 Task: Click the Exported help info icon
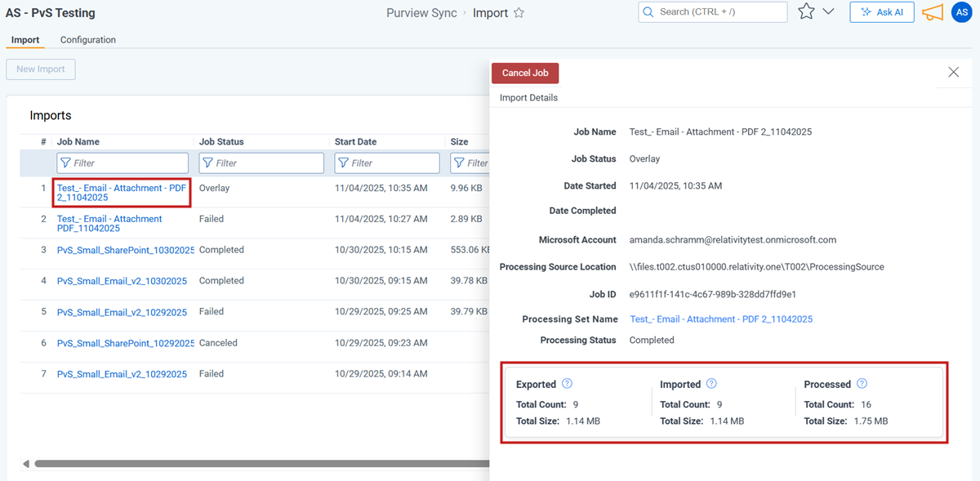(x=568, y=384)
